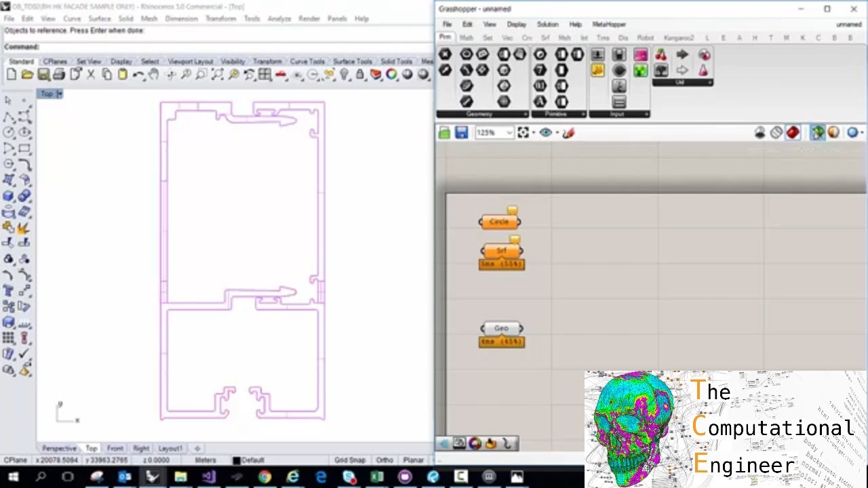Click the Grasshopper sketch pen icon
868x488 pixels.
tap(568, 133)
